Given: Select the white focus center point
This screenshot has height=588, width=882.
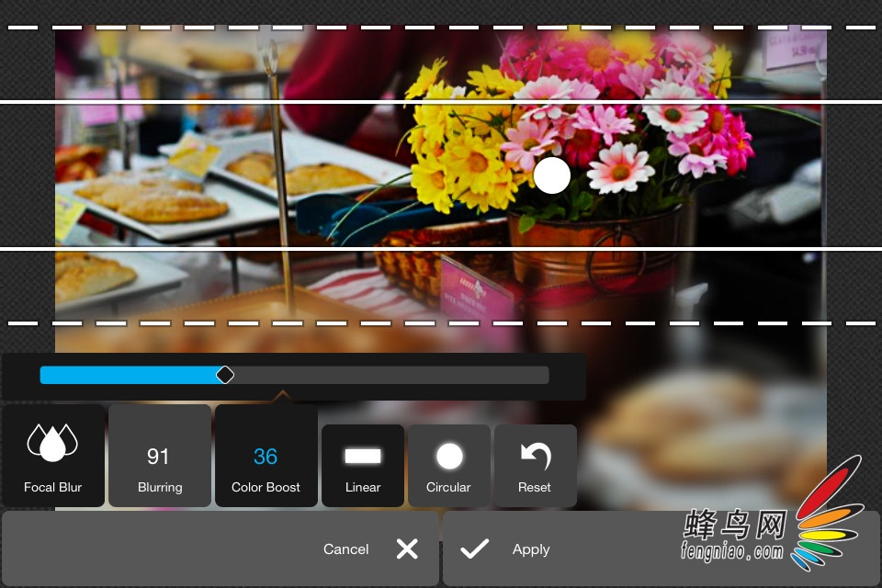Looking at the screenshot, I should (552, 175).
